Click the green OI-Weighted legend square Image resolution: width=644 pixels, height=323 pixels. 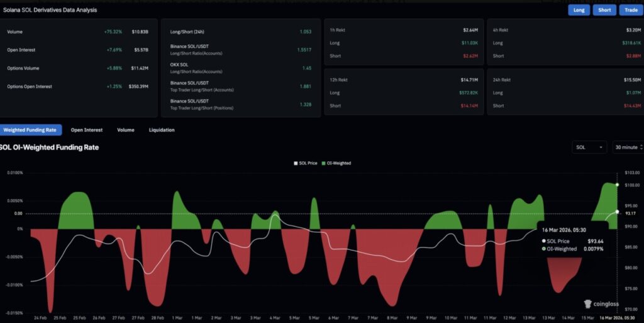(x=323, y=163)
